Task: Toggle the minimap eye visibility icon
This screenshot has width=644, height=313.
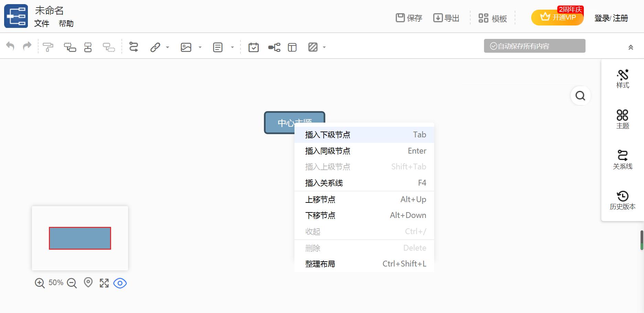Action: pyautogui.click(x=120, y=283)
